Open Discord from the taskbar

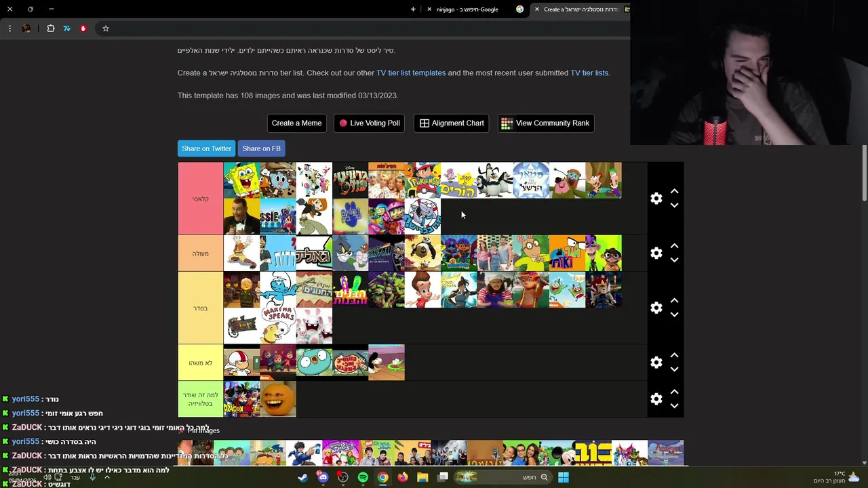[323, 477]
